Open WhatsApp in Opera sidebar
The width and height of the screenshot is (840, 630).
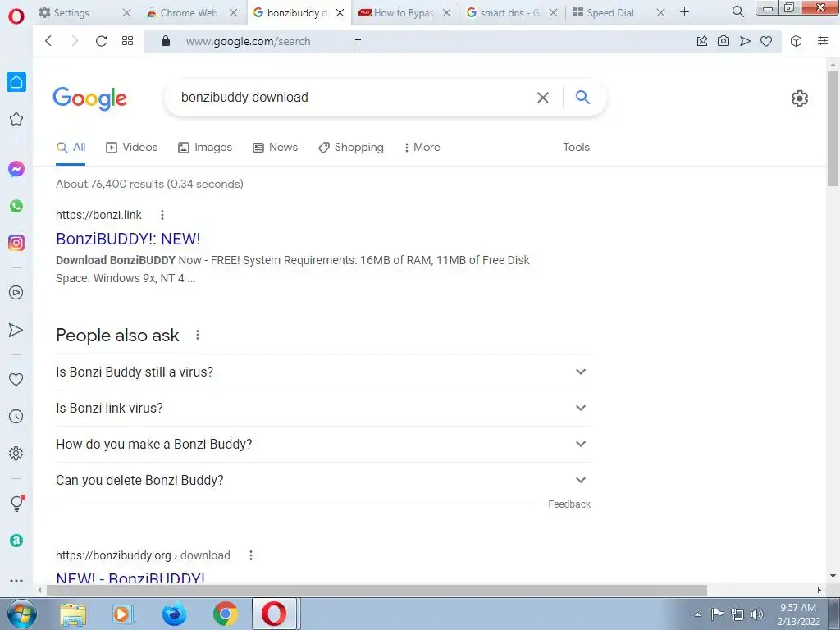[16, 206]
